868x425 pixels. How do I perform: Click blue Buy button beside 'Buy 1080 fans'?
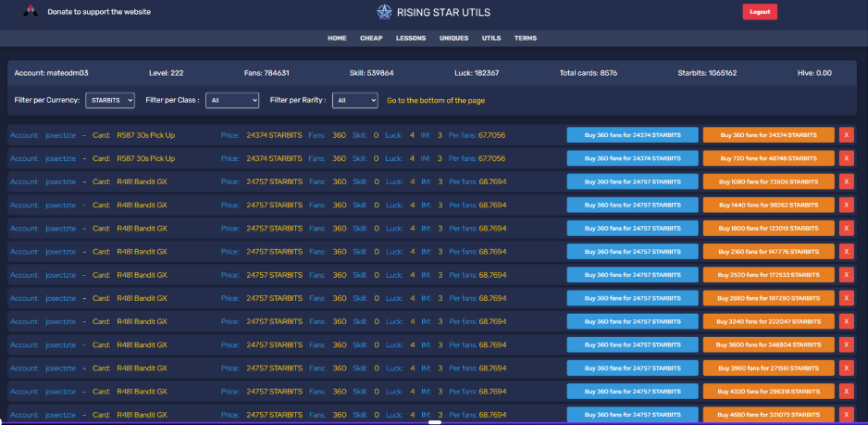tap(632, 181)
